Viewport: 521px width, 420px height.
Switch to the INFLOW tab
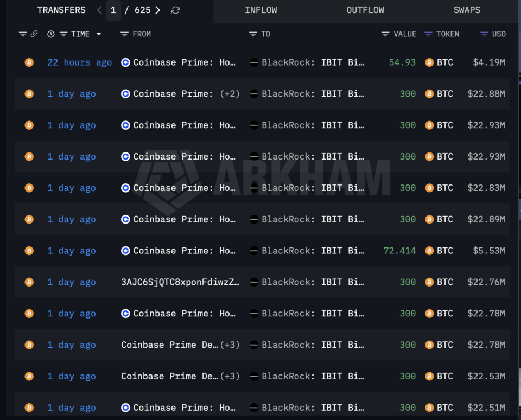pyautogui.click(x=260, y=10)
